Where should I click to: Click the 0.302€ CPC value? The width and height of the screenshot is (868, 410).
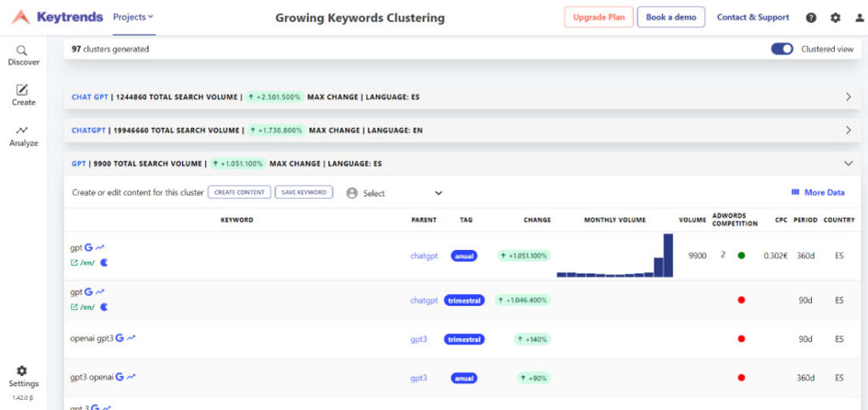[776, 256]
